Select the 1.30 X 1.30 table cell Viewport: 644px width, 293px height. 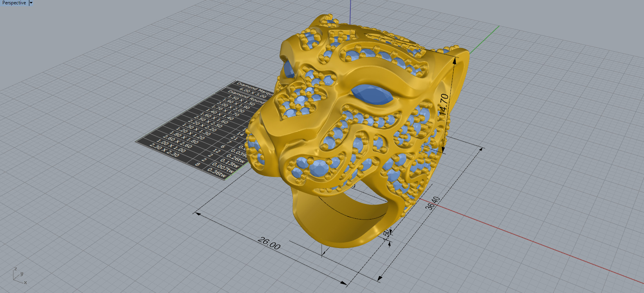[197, 129]
